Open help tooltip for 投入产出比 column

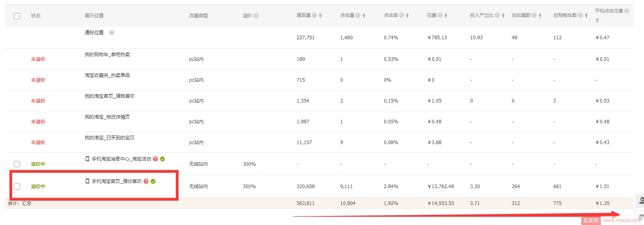coord(497,15)
